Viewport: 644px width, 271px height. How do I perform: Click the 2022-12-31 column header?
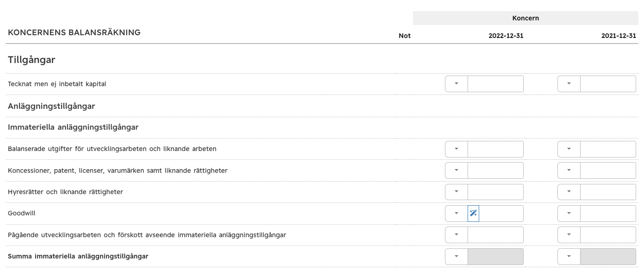click(x=506, y=36)
